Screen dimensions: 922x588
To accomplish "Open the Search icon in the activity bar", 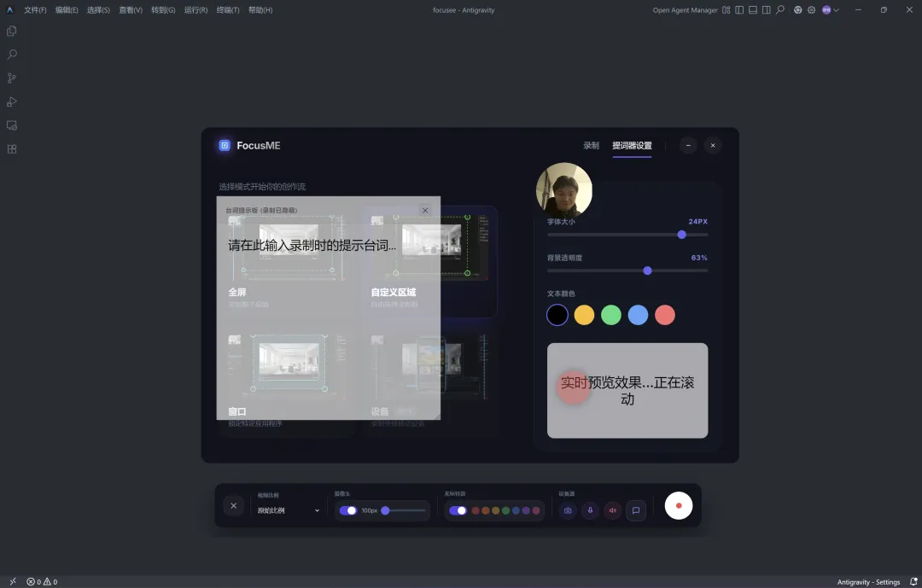I will (x=11, y=55).
